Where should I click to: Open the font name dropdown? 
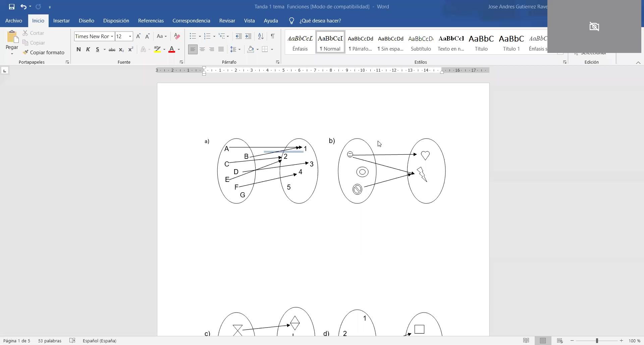pos(112,37)
